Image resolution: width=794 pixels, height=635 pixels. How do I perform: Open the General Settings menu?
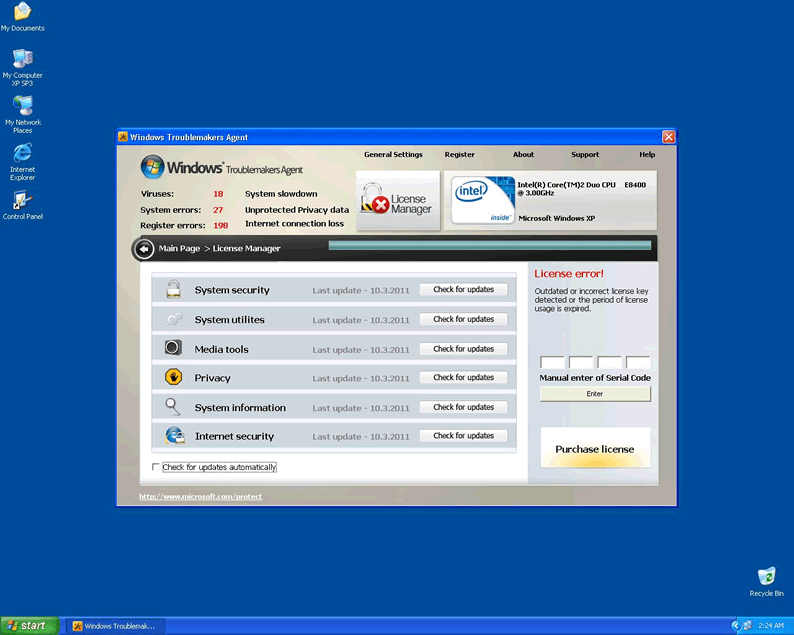(x=393, y=155)
